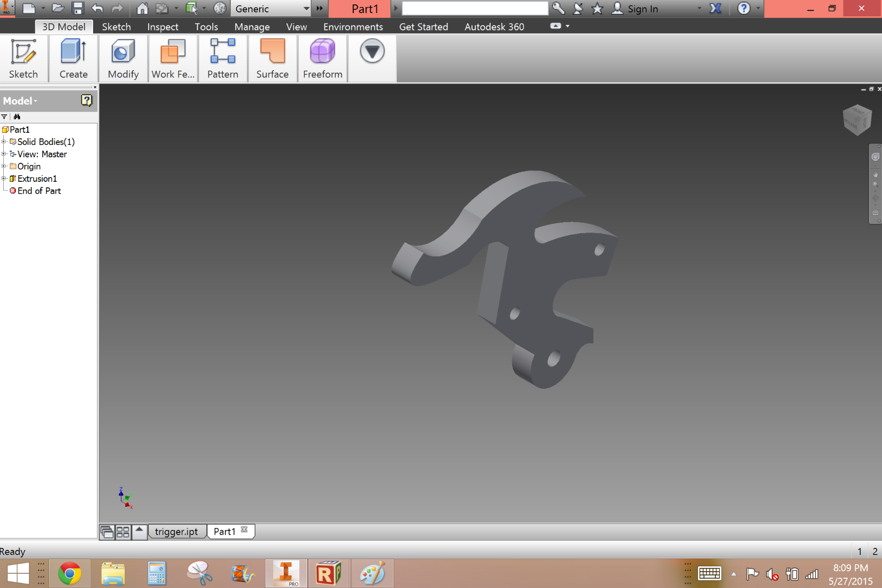
Task: Click the satellite Communication Center icon
Action: (578, 8)
